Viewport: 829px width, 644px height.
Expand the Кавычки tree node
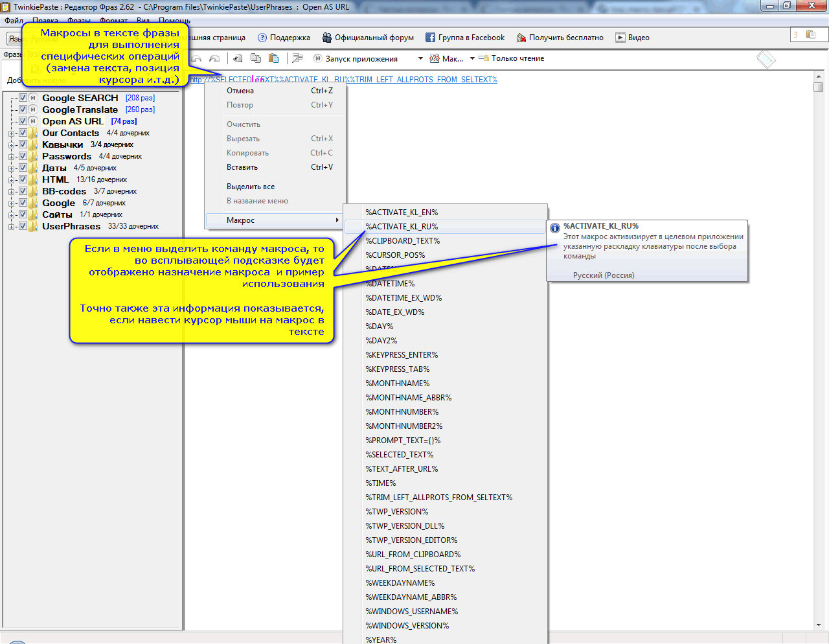[11, 145]
